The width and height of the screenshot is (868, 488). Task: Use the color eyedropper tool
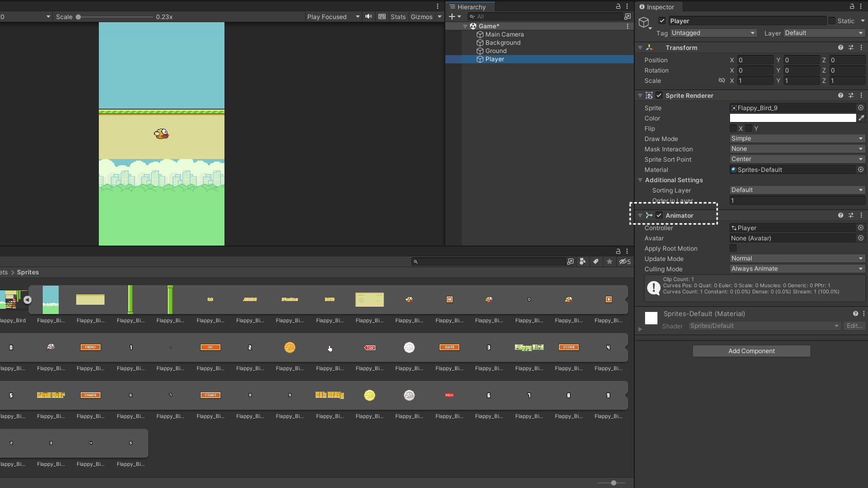pyautogui.click(x=861, y=118)
